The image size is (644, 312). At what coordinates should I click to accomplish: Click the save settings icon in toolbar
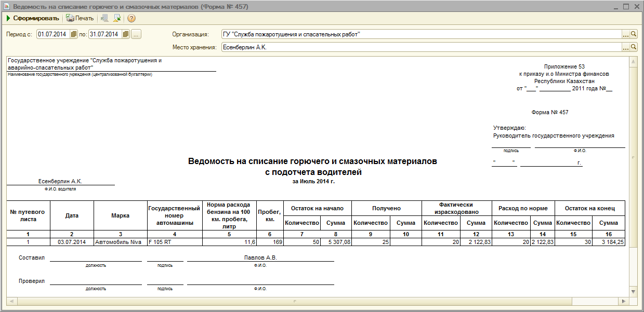pos(117,18)
